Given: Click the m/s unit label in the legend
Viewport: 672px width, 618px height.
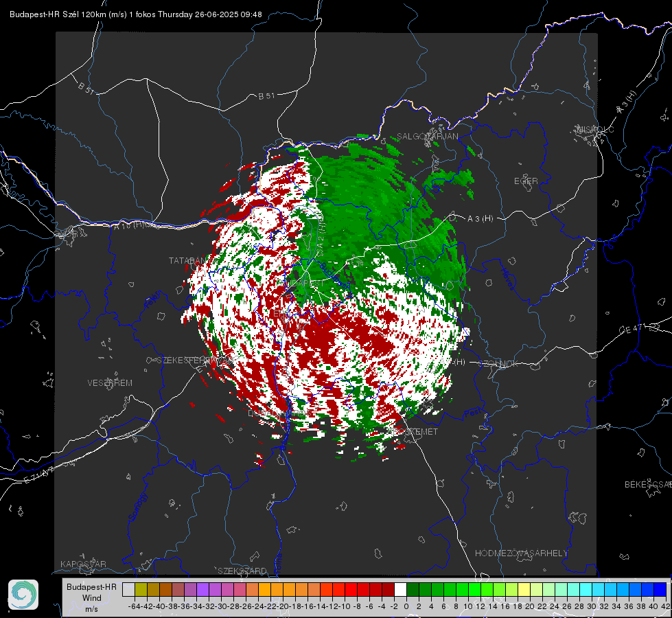Looking at the screenshot, I should [x=92, y=609].
